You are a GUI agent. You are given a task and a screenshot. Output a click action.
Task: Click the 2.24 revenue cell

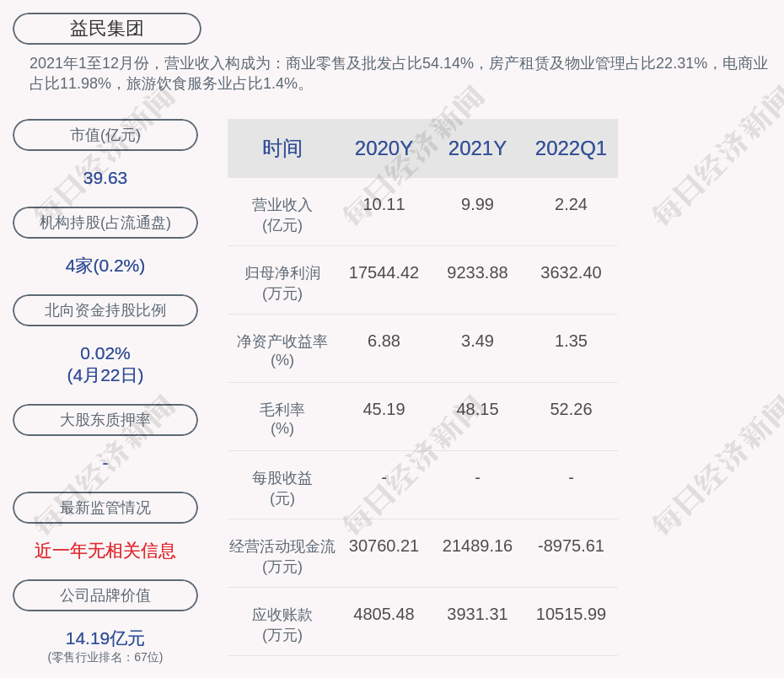click(571, 205)
